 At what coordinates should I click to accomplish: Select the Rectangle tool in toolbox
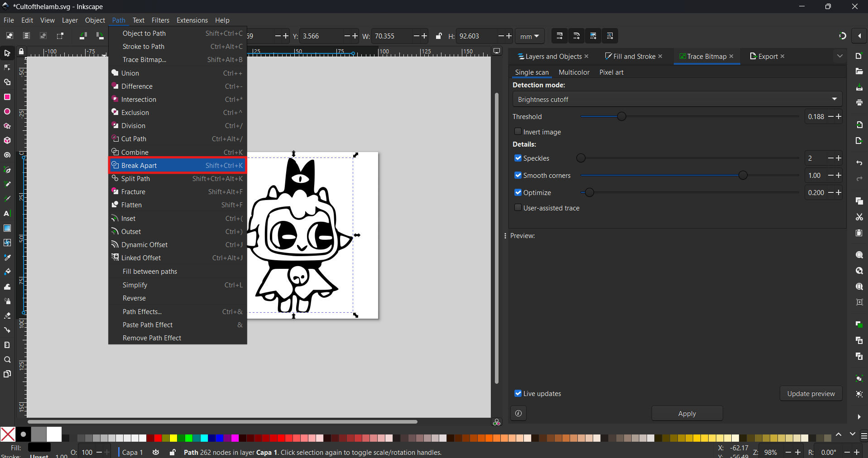tap(7, 97)
